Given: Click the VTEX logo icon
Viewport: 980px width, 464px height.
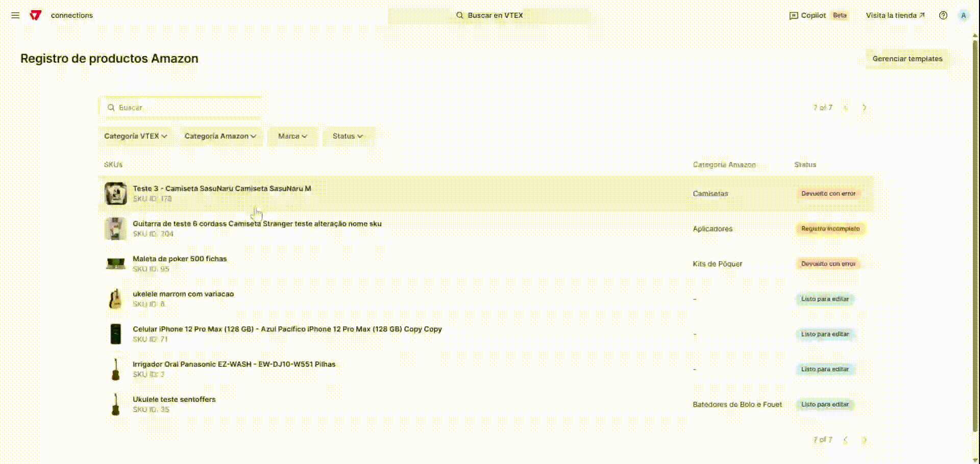Looking at the screenshot, I should (x=35, y=15).
